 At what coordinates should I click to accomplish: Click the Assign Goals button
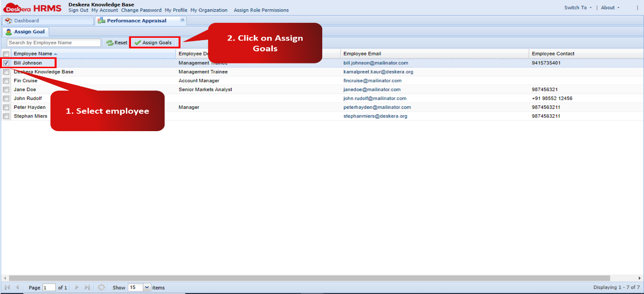tap(153, 42)
